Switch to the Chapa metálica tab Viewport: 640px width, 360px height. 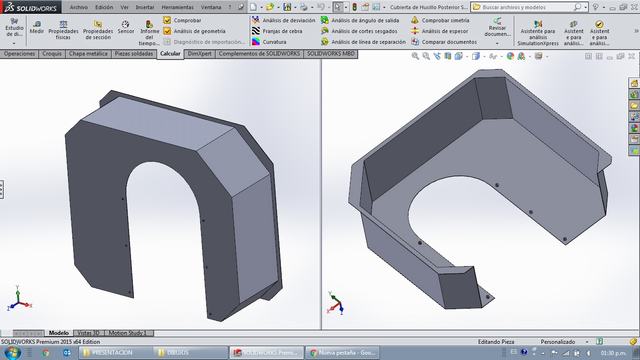pyautogui.click(x=88, y=53)
